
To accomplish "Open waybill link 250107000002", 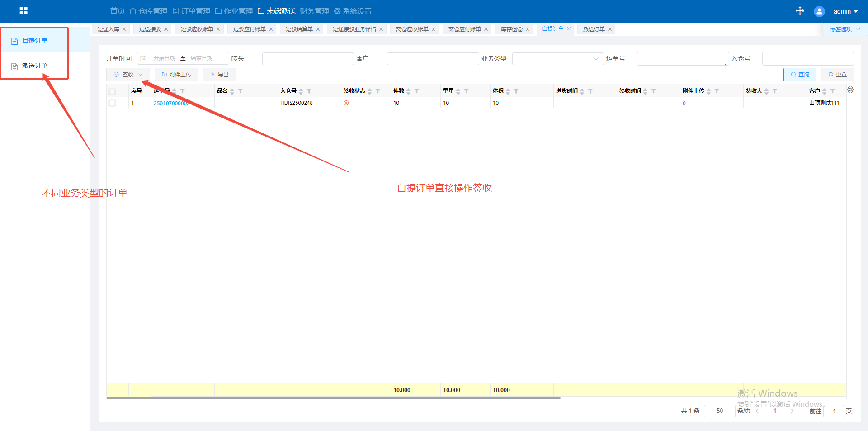I will pos(171,104).
